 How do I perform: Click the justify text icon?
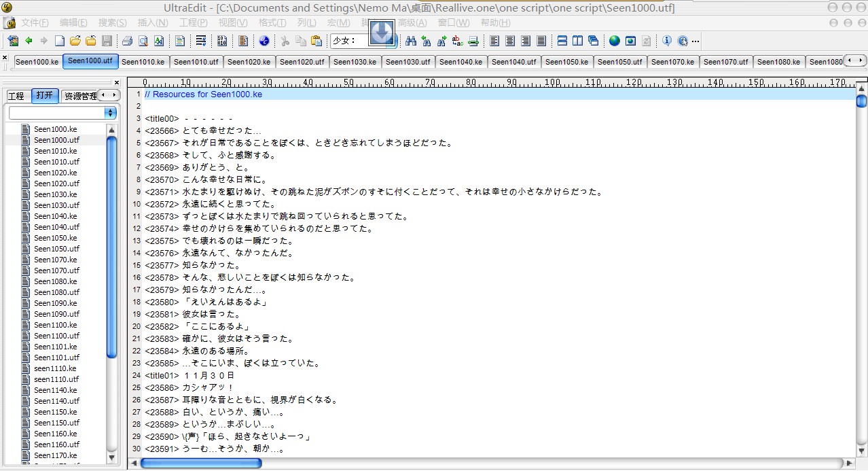541,41
